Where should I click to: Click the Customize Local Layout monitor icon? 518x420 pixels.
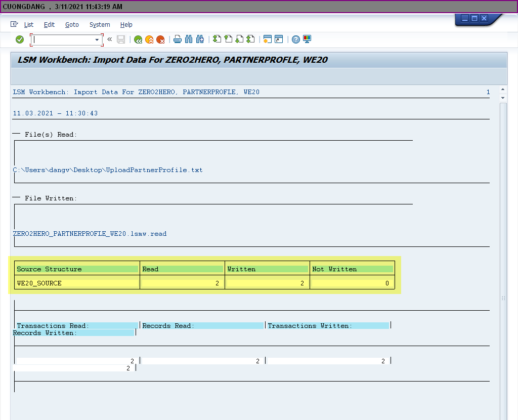click(x=307, y=39)
